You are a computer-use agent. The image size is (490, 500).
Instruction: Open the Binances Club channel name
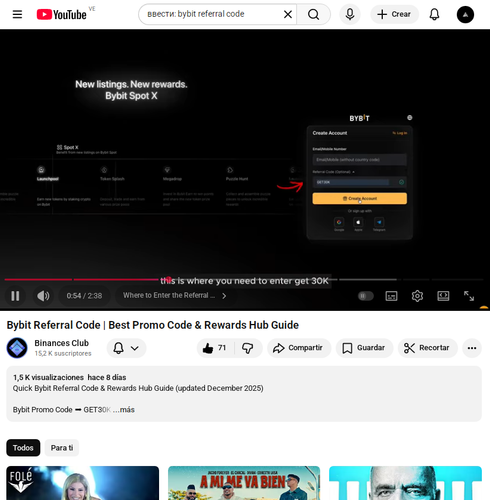(x=61, y=343)
